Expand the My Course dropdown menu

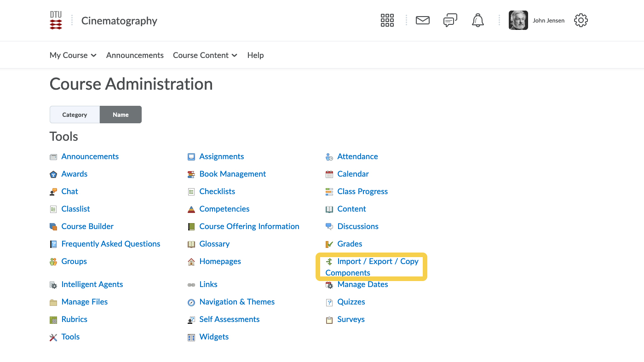coord(73,55)
